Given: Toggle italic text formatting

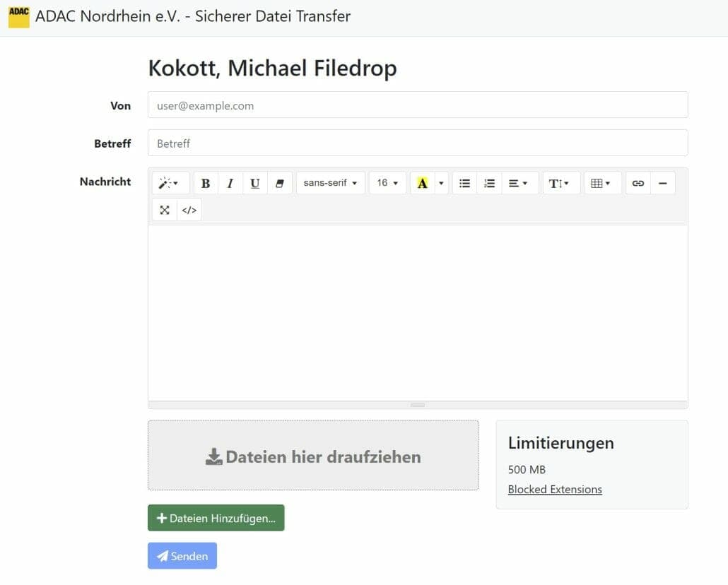Looking at the screenshot, I should point(230,183).
